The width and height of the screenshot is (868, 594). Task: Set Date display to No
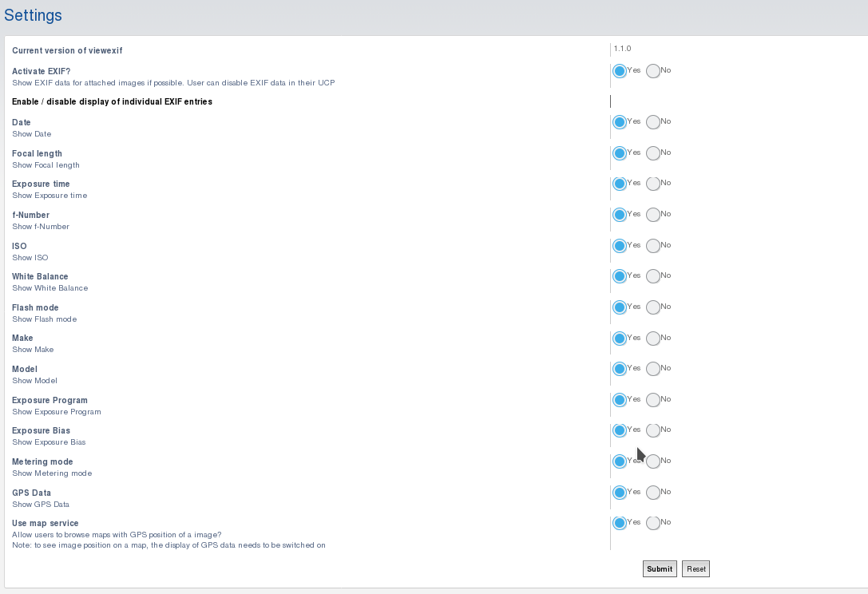(653, 122)
